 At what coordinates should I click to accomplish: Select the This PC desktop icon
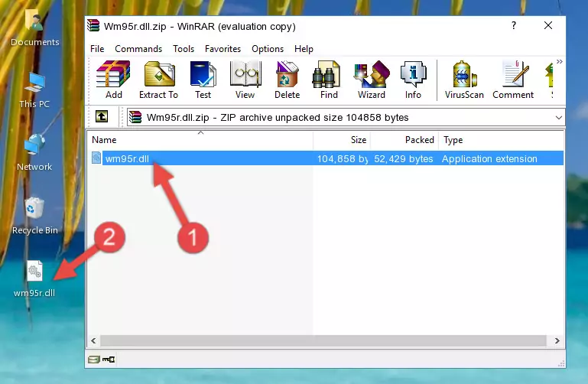(34, 91)
